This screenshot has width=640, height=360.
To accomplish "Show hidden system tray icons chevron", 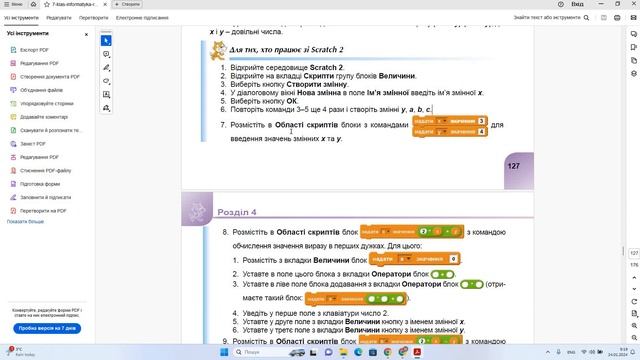I will click(548, 352).
